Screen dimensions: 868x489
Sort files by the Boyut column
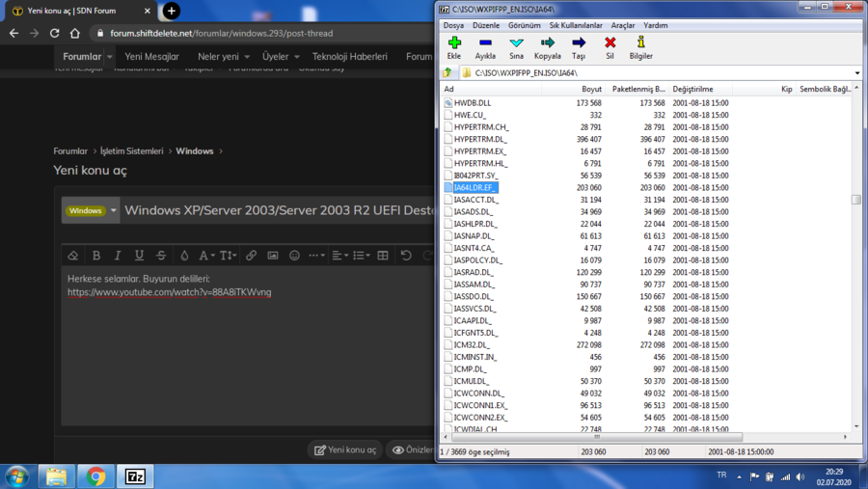click(x=574, y=89)
